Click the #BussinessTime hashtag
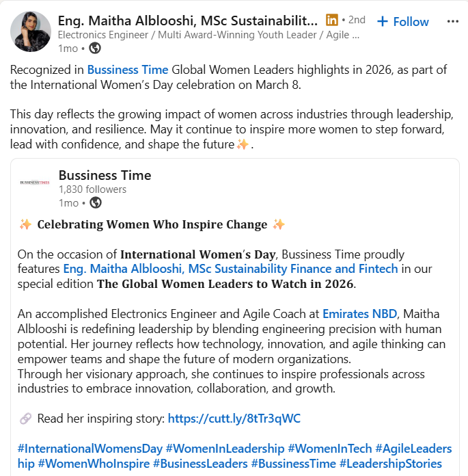Screen dimensions: 468x476 click(x=294, y=464)
